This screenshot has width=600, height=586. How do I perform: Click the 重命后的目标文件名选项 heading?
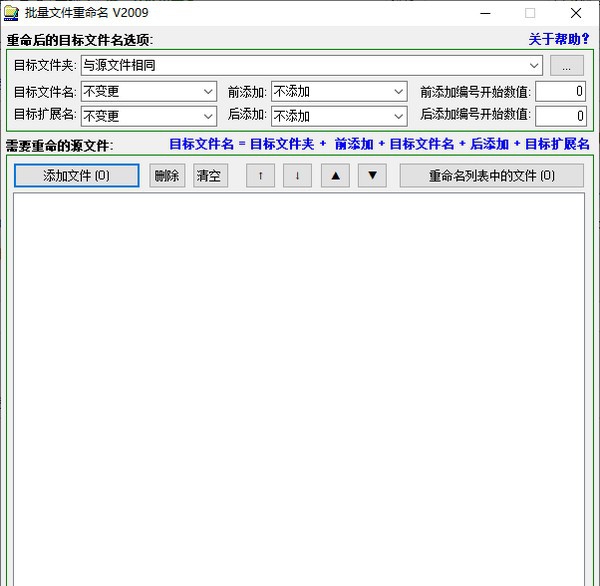(80, 40)
